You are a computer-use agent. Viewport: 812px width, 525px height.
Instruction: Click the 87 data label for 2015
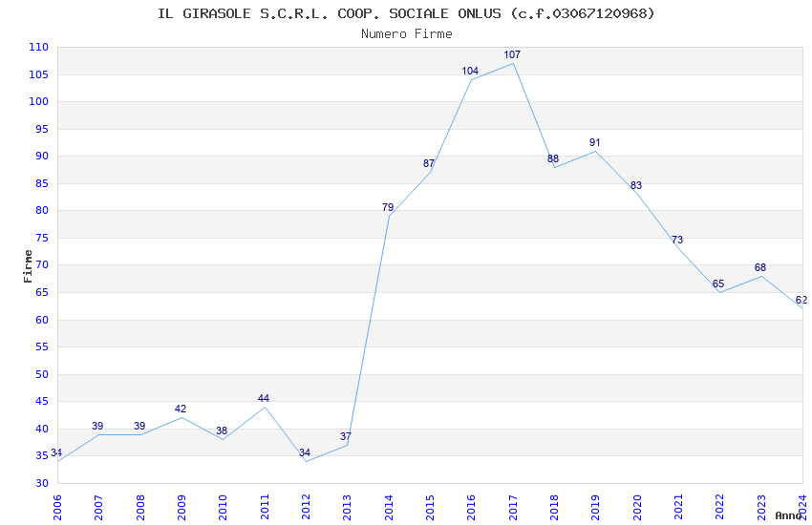(x=429, y=164)
